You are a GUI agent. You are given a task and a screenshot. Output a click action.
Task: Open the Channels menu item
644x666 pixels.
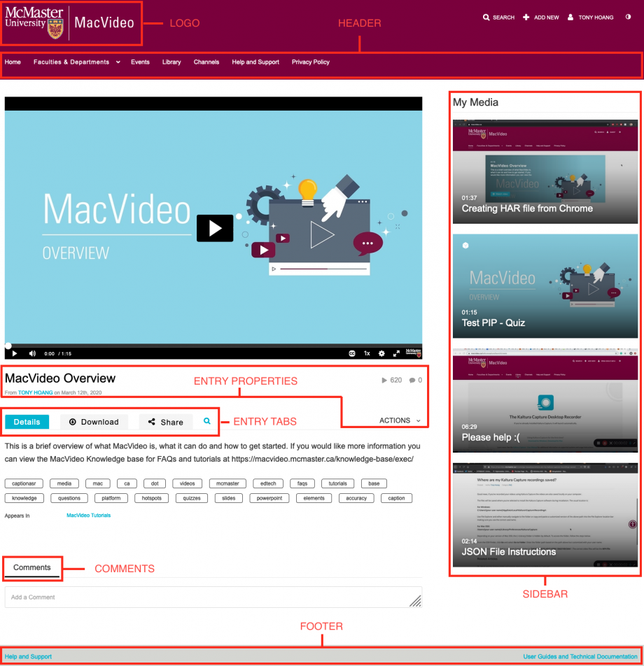pos(206,62)
